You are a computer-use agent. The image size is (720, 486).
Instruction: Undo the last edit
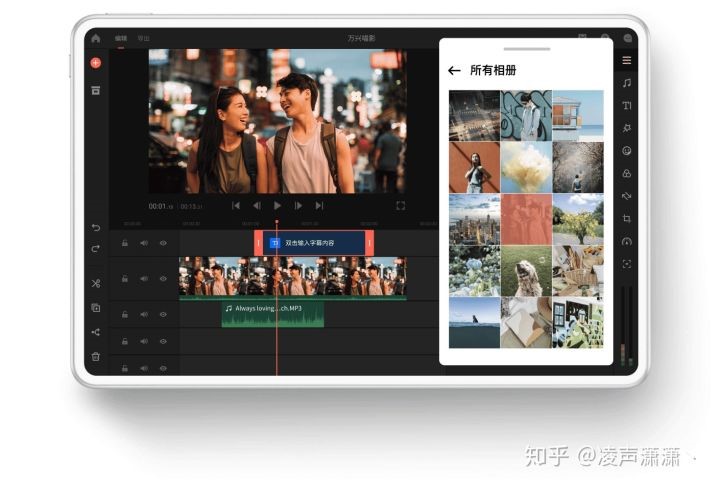[x=96, y=227]
